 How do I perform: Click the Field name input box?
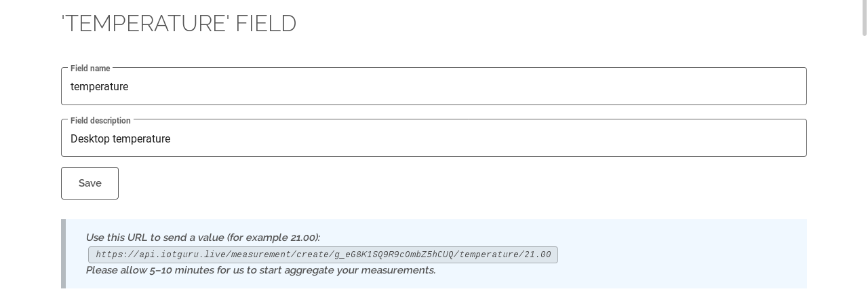pos(434,87)
